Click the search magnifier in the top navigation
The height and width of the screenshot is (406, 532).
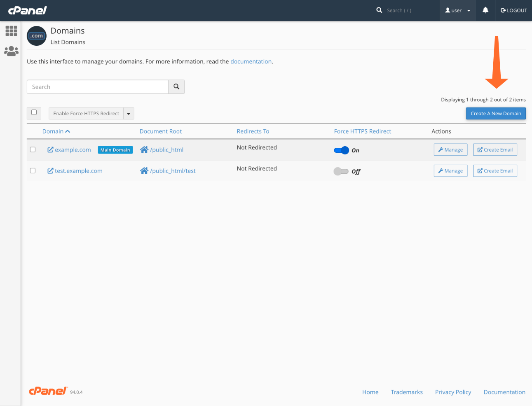pyautogui.click(x=379, y=10)
